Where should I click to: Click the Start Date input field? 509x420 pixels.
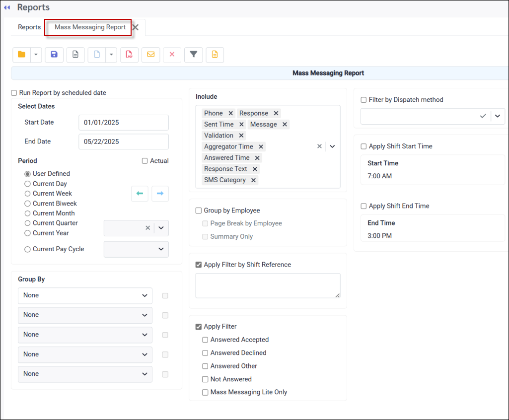pos(124,123)
